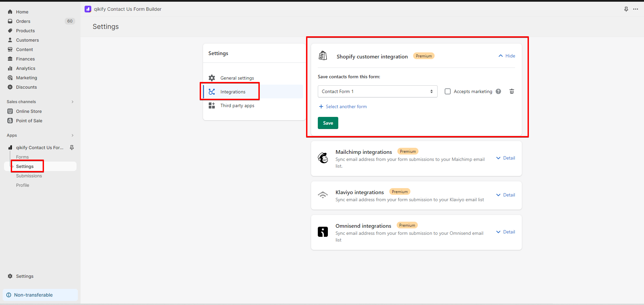Click the qikify logo in header
The height and width of the screenshot is (305, 644).
88,9
